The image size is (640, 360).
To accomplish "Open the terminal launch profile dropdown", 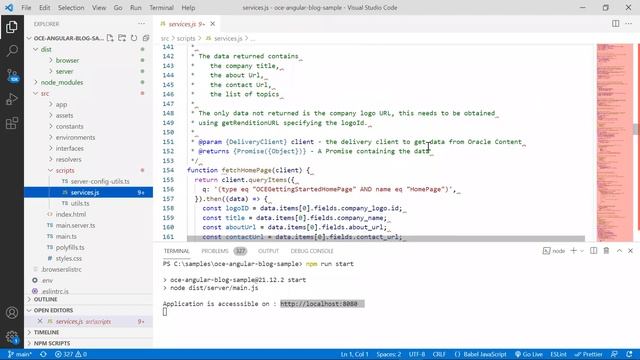I will click(x=582, y=251).
